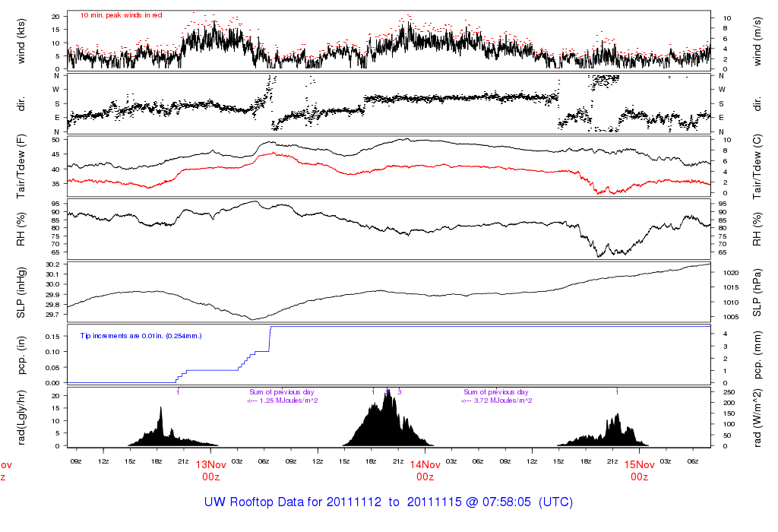Click the precipitation step at 0.18 in

tap(490, 327)
